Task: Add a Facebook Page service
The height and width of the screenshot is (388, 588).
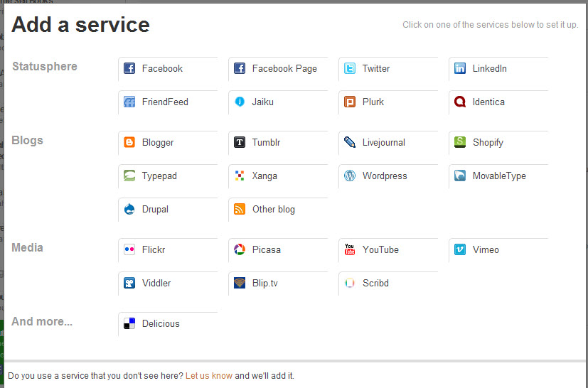Action: (x=284, y=69)
